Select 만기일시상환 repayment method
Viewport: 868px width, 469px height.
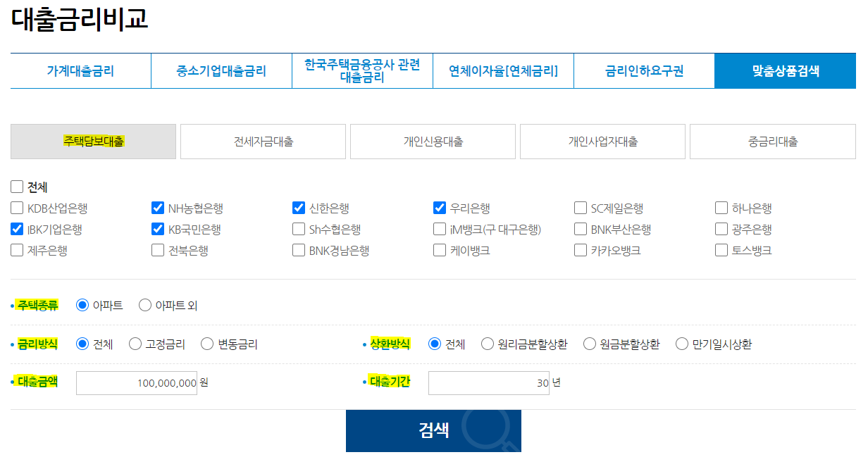(x=681, y=344)
